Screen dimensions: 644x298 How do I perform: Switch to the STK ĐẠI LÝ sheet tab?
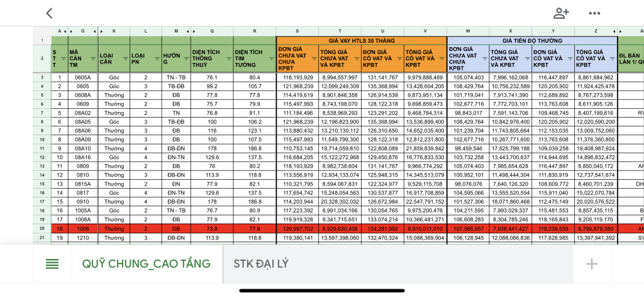click(x=261, y=264)
